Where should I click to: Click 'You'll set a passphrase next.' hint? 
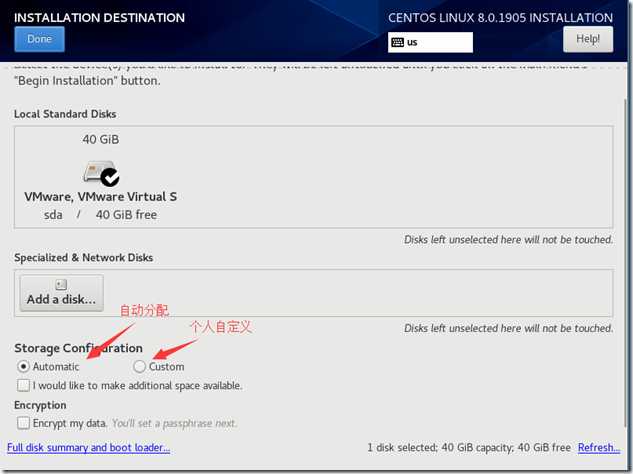(174, 423)
